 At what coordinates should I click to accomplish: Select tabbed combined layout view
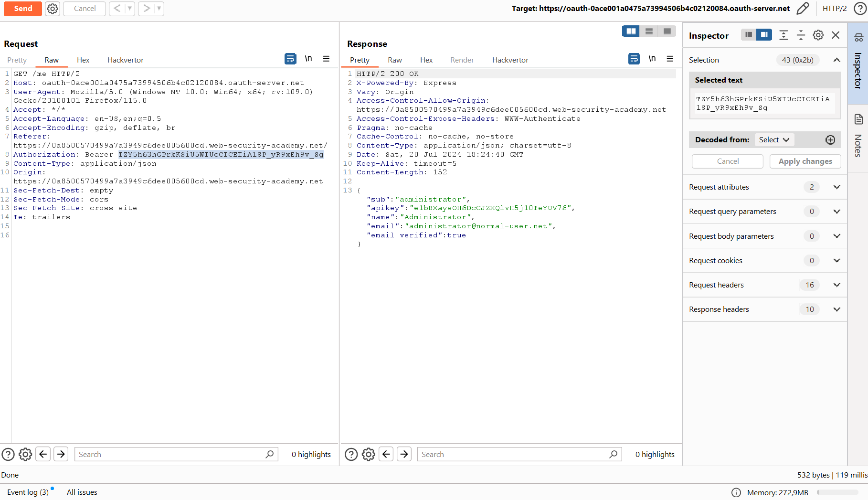coord(667,32)
